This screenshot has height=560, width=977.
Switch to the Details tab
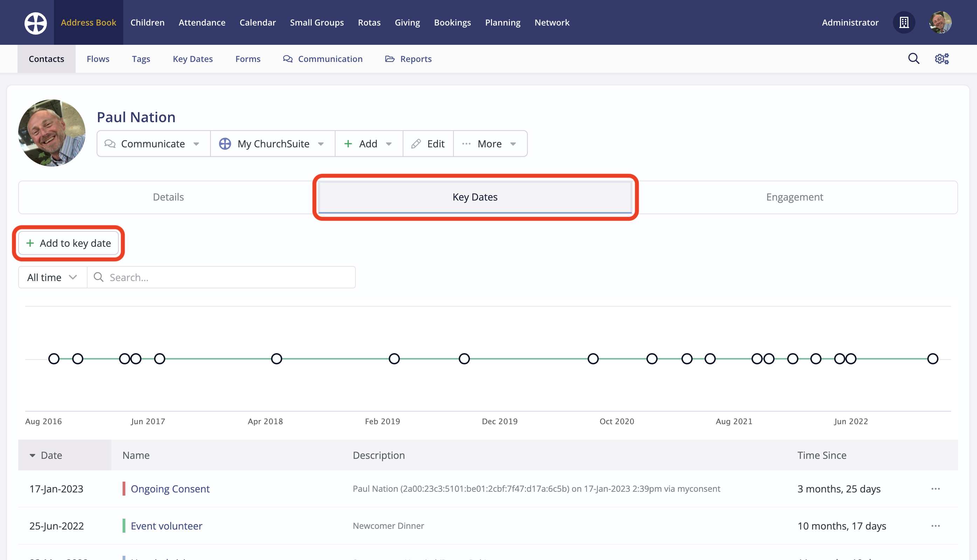[x=168, y=197]
